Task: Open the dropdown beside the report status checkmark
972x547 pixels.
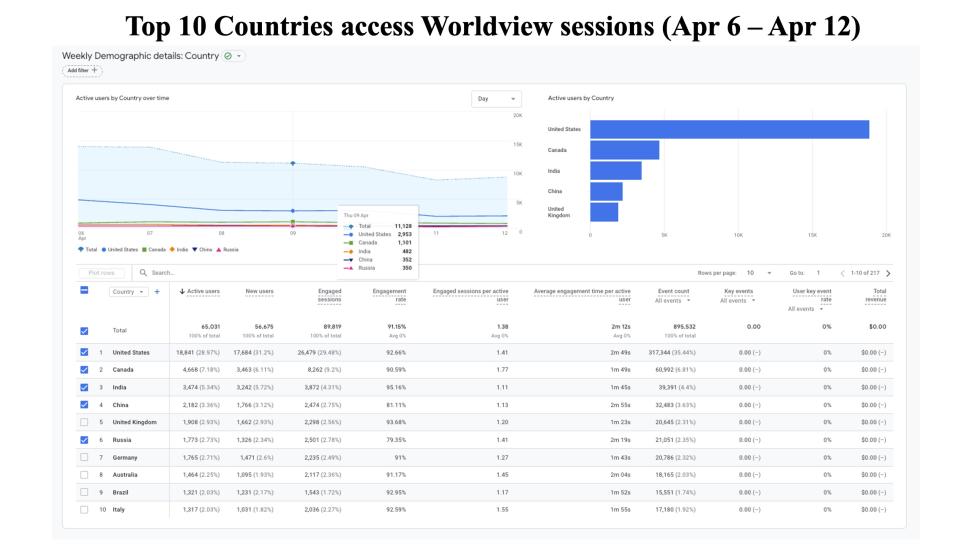Action: [x=239, y=56]
